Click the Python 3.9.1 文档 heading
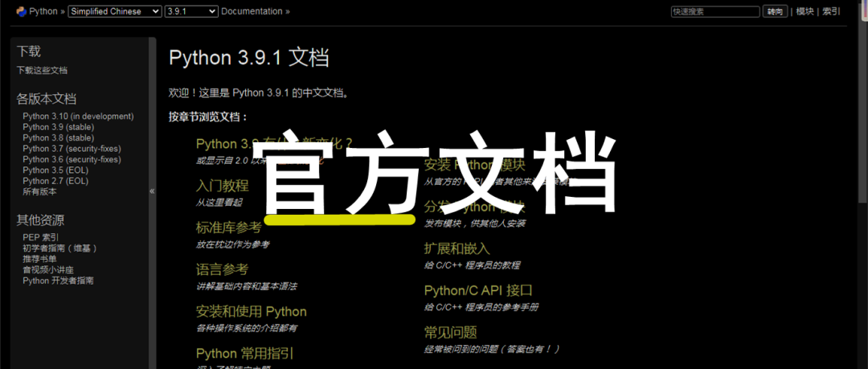The image size is (868, 369). 249,58
